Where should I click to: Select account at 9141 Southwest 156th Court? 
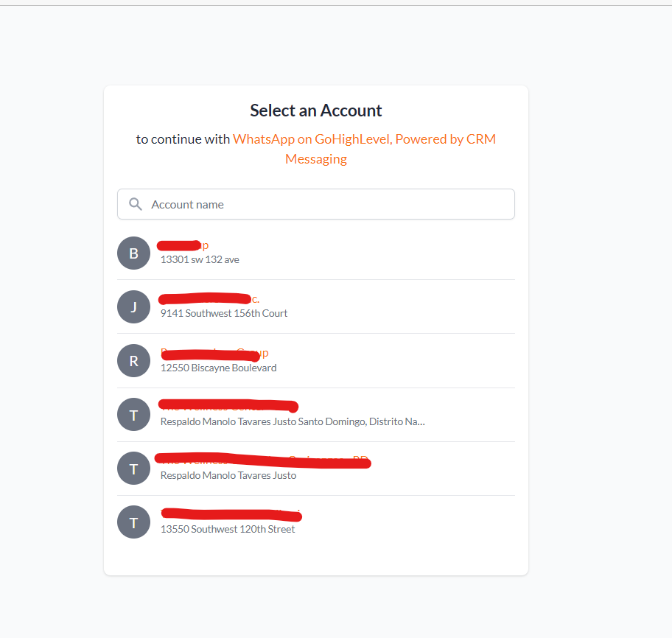[x=316, y=306]
